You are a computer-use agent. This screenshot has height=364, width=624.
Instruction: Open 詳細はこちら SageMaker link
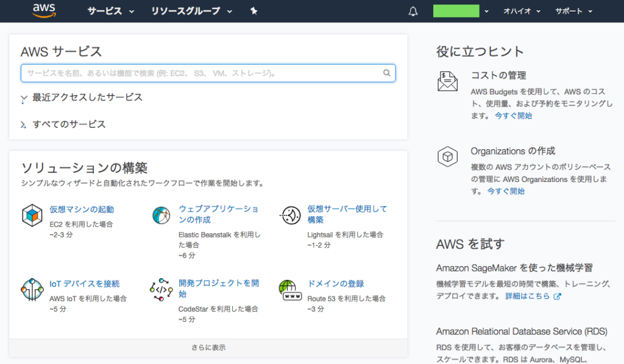coord(527,296)
